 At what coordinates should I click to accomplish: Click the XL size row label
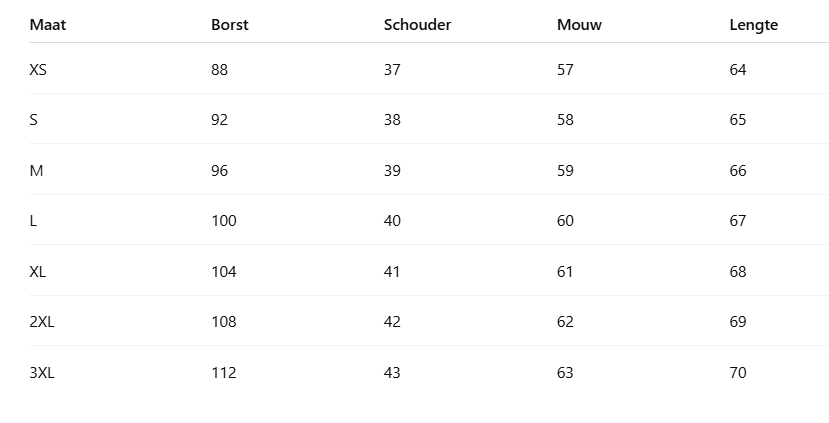click(x=38, y=272)
